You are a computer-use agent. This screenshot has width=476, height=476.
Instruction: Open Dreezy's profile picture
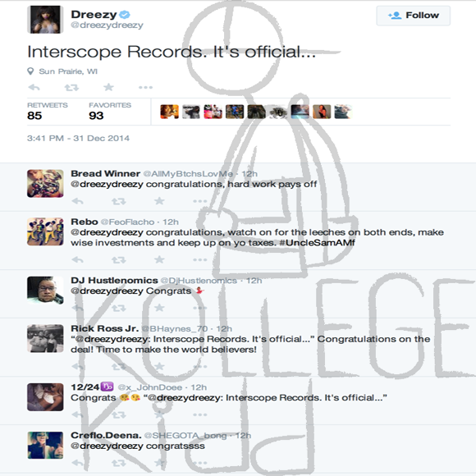(x=45, y=20)
